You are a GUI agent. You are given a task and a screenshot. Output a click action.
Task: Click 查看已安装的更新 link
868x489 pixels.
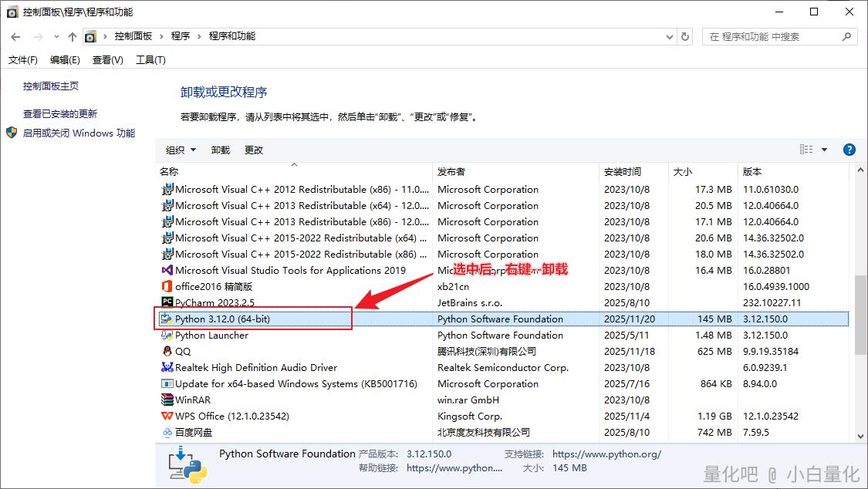click(x=60, y=113)
